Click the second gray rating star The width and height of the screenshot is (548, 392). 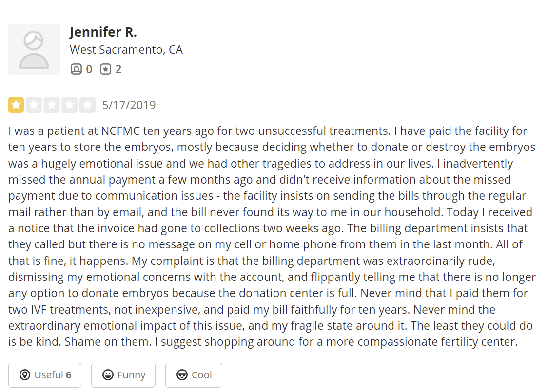(x=34, y=105)
